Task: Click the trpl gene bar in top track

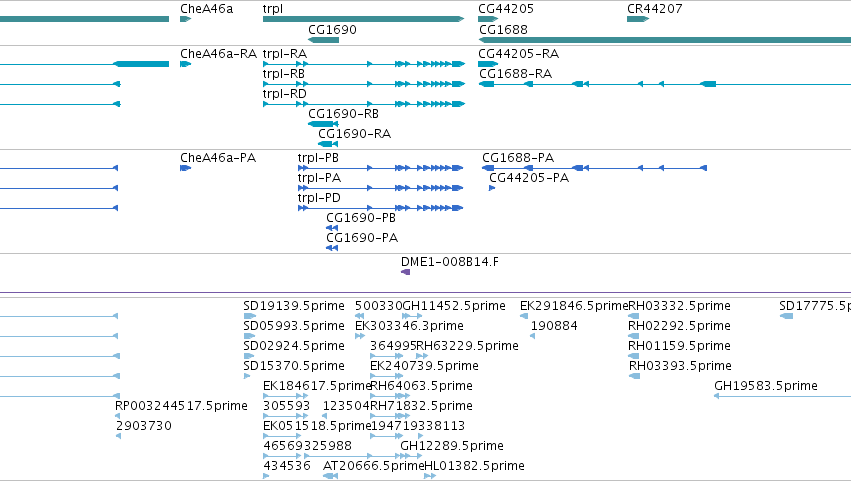Action: click(x=364, y=19)
